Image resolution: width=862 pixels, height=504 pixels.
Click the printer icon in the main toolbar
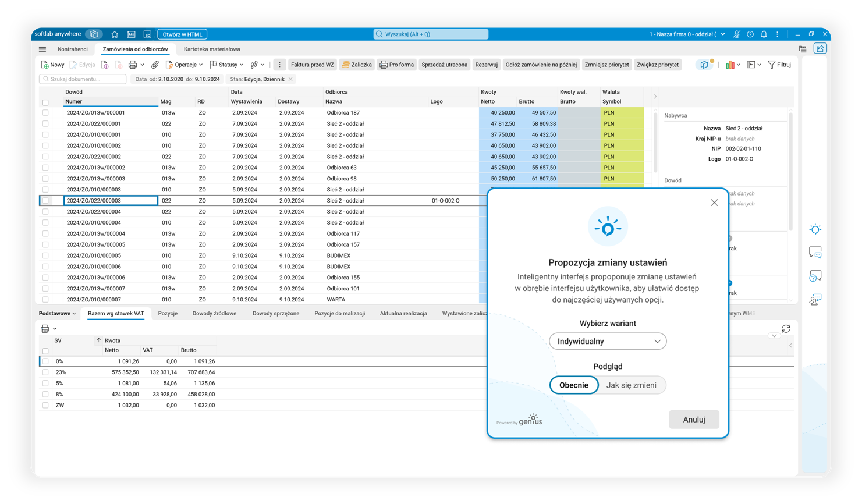coord(133,65)
